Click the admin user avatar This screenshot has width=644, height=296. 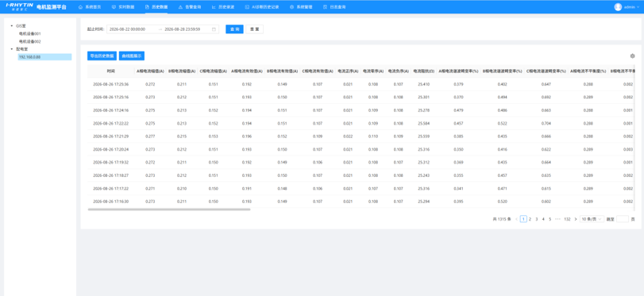618,7
